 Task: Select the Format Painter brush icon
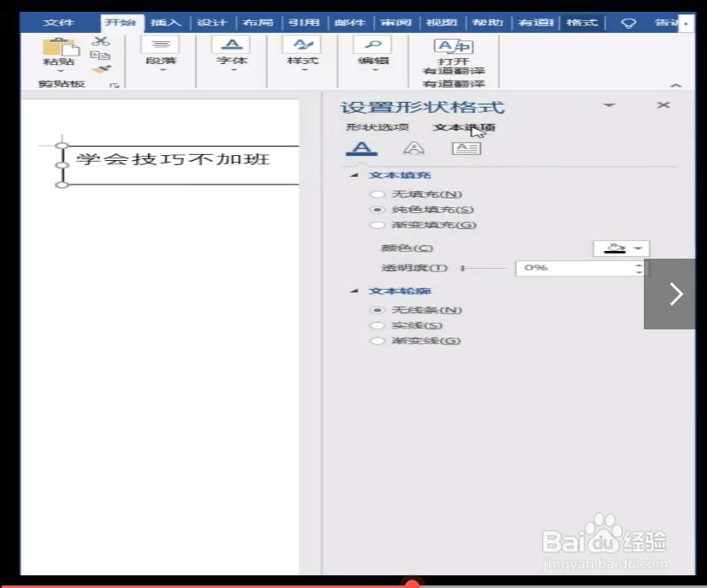[x=101, y=69]
